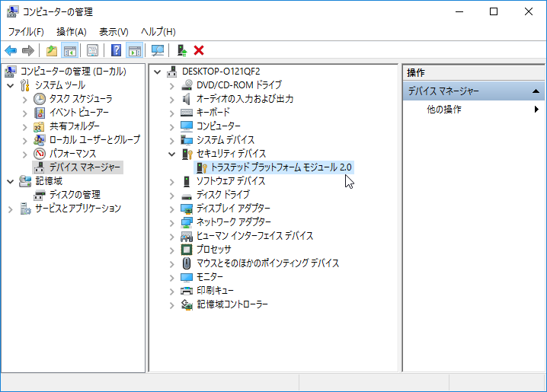The width and height of the screenshot is (547, 392).
Task: Click the マウスとそのほかのポインティング デバイス mouse icon
Action: tap(187, 263)
